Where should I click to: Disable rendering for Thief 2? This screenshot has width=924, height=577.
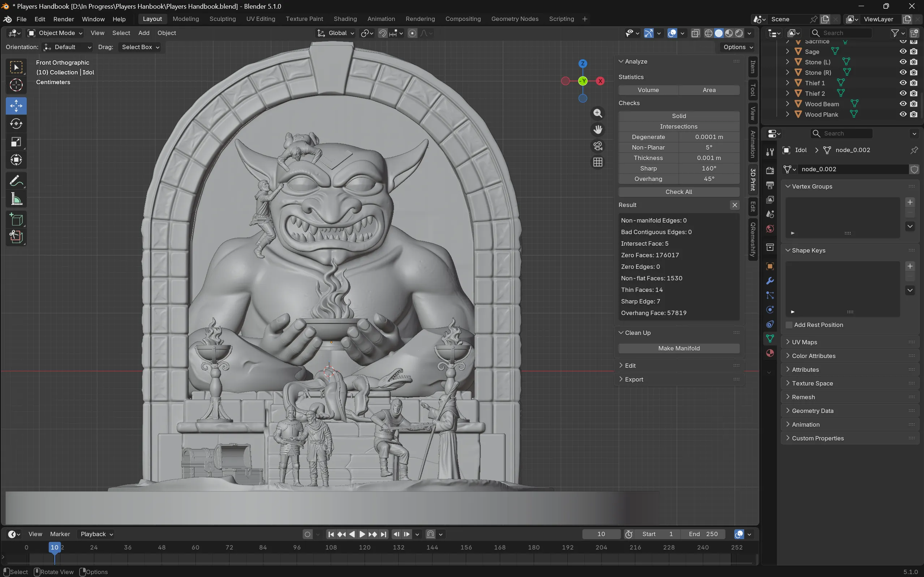[913, 94]
